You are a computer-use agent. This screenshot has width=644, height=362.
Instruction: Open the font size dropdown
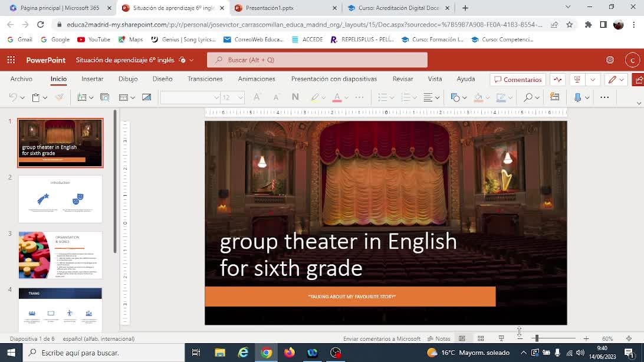coord(241,97)
